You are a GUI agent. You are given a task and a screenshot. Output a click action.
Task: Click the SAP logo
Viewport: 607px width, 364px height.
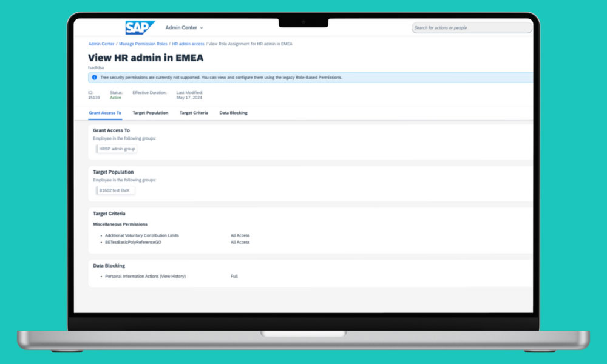[x=140, y=27]
